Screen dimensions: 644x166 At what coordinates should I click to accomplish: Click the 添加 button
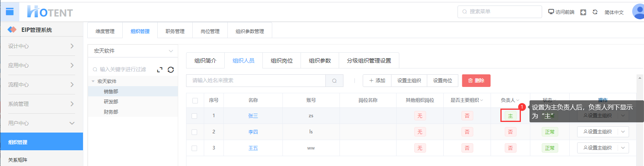point(377,81)
